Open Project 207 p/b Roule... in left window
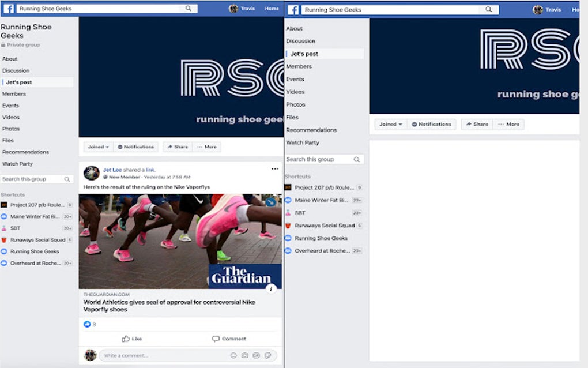This screenshot has width=588, height=368. (x=37, y=205)
